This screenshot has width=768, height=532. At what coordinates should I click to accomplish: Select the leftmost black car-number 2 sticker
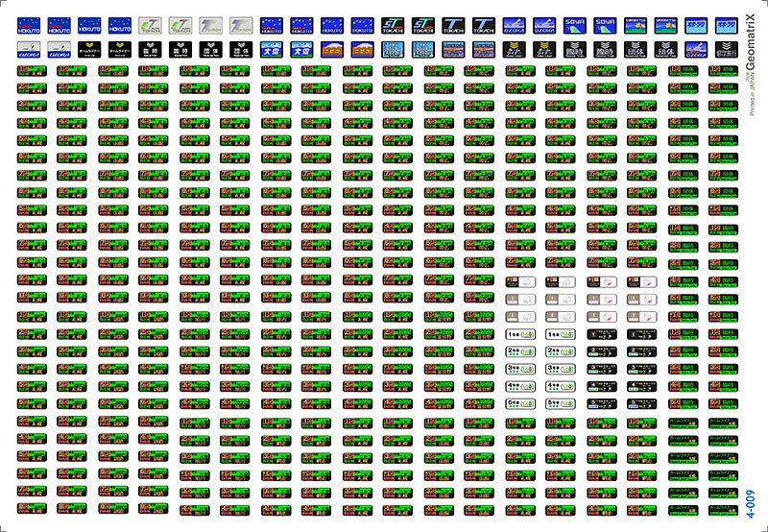tap(600, 351)
